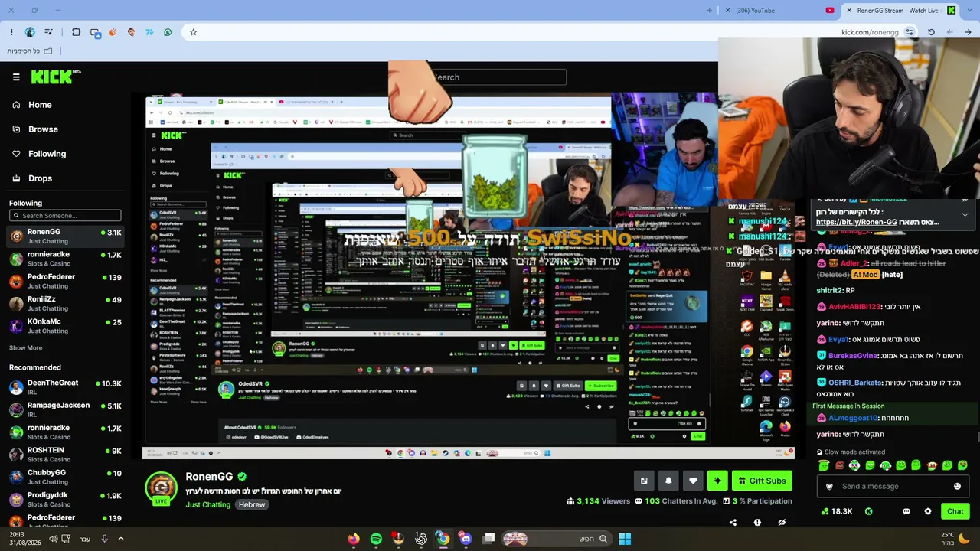Reload the Kick page

931,32
